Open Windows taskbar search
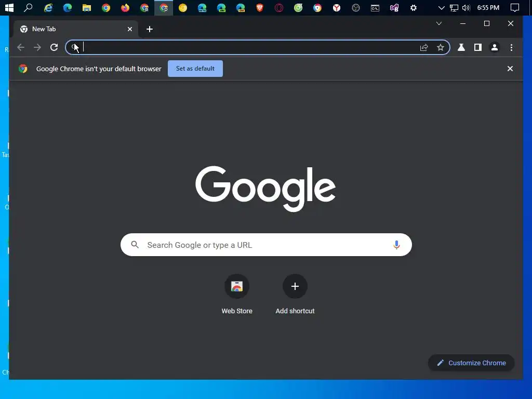532x399 pixels. [28, 7]
